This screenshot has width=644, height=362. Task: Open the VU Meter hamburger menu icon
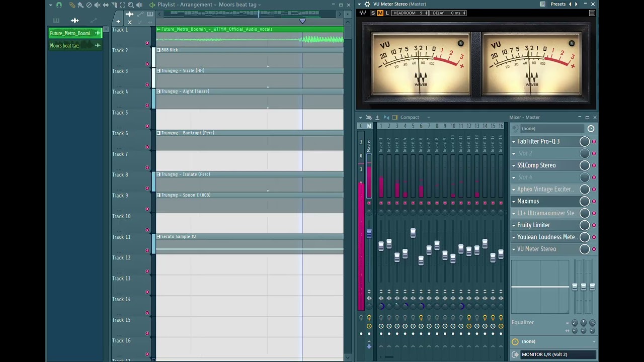(x=592, y=13)
